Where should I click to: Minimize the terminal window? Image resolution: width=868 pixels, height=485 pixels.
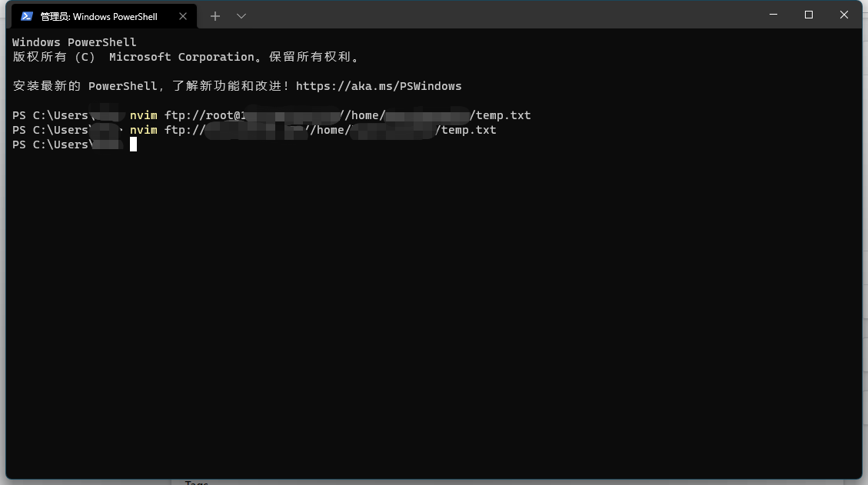click(773, 15)
